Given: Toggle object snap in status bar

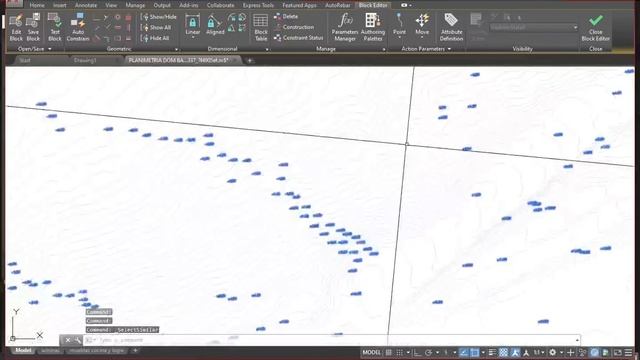Looking at the screenshot, I should (x=474, y=352).
